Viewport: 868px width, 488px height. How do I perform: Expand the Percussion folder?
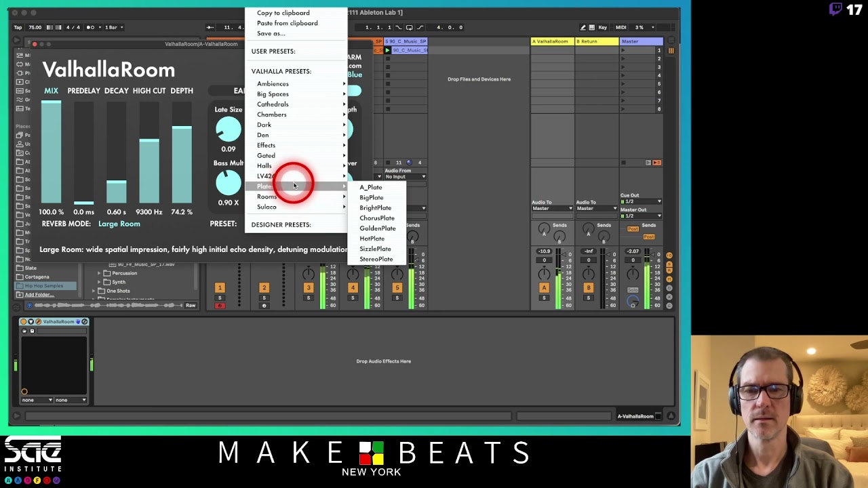pyautogui.click(x=99, y=273)
